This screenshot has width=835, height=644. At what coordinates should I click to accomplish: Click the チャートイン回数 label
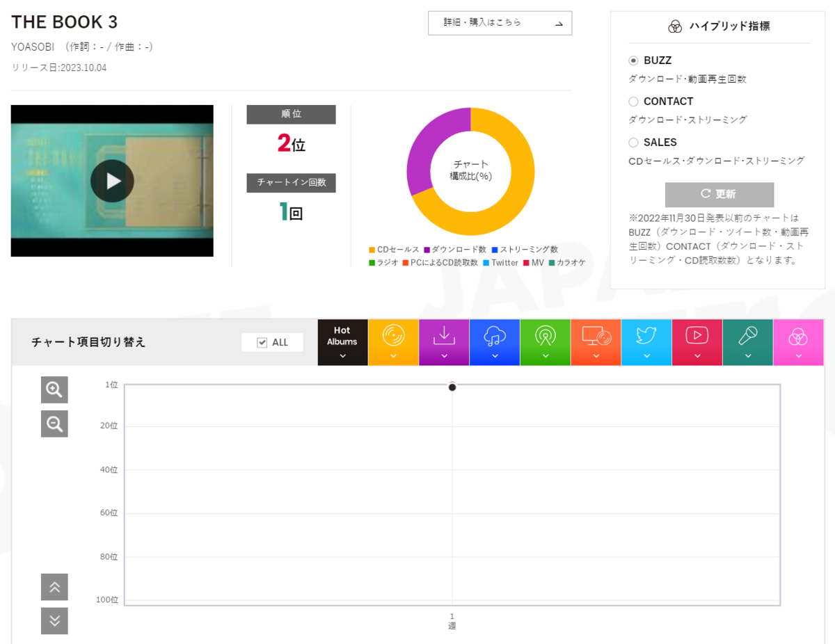coord(291,182)
